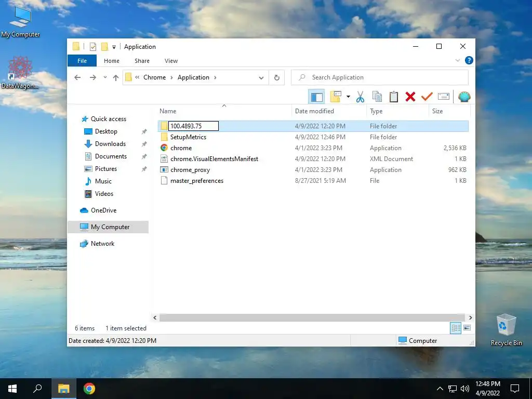
Task: Click new folder icon in title bar
Action: (104, 46)
